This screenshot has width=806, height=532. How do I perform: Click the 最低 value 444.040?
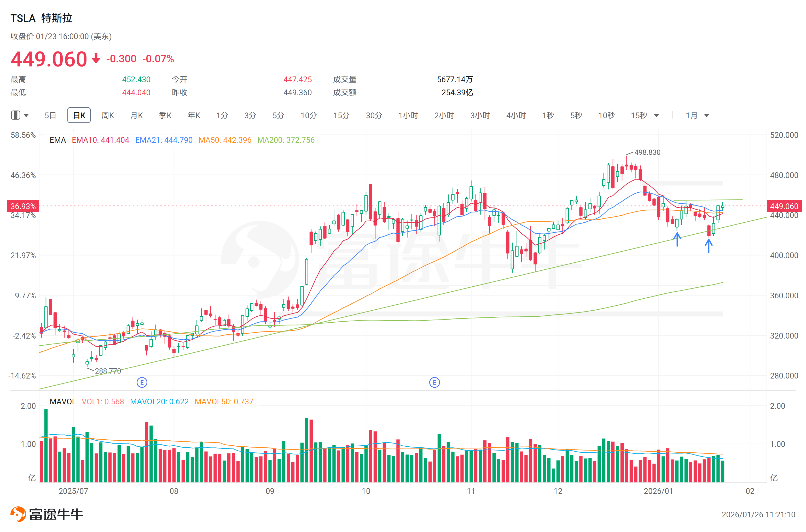[136, 93]
